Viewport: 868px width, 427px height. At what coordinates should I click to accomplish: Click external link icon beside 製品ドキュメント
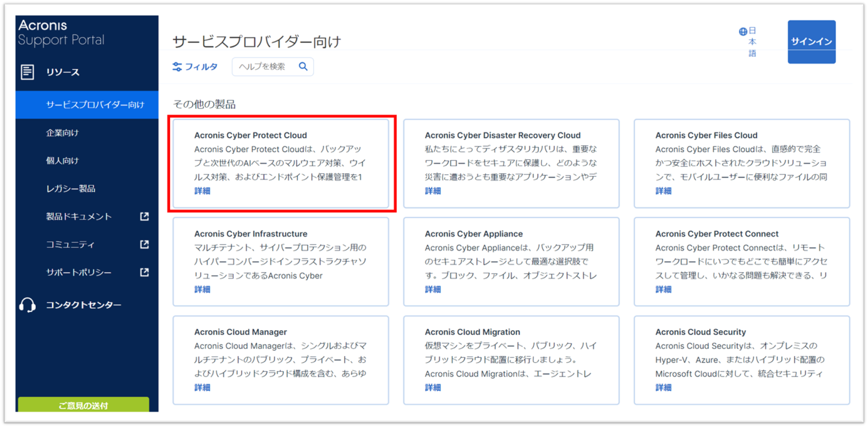(x=144, y=217)
